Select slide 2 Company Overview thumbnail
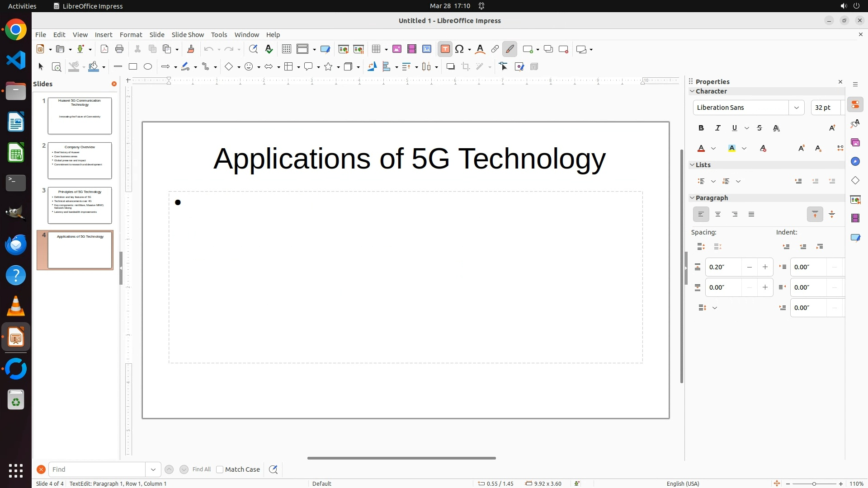The height and width of the screenshot is (488, 868). (80, 160)
